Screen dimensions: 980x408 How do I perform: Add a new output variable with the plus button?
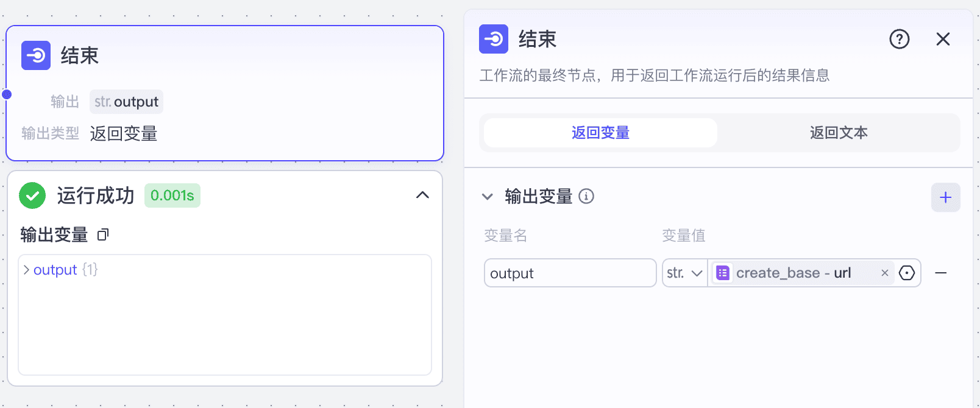click(x=945, y=197)
